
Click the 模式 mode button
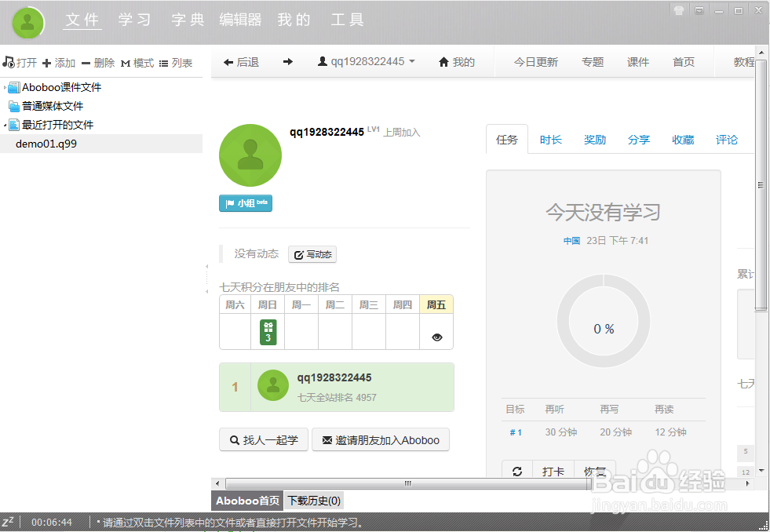[x=137, y=63]
